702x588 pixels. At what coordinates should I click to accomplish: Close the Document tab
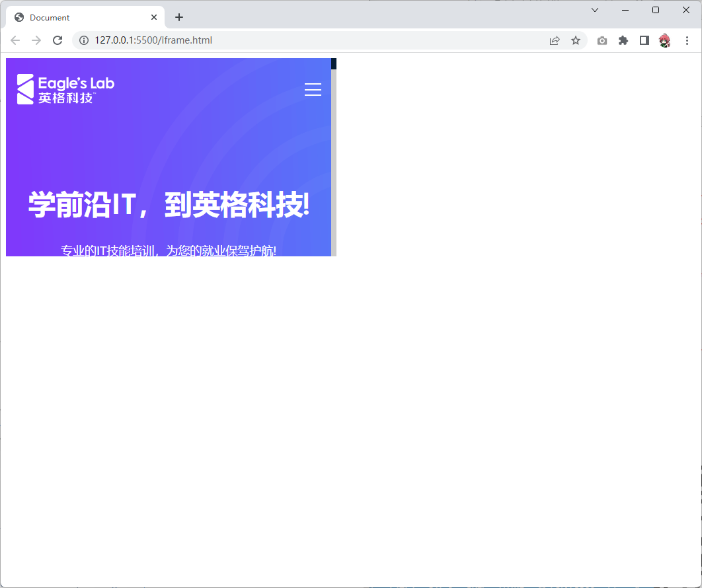[154, 18]
